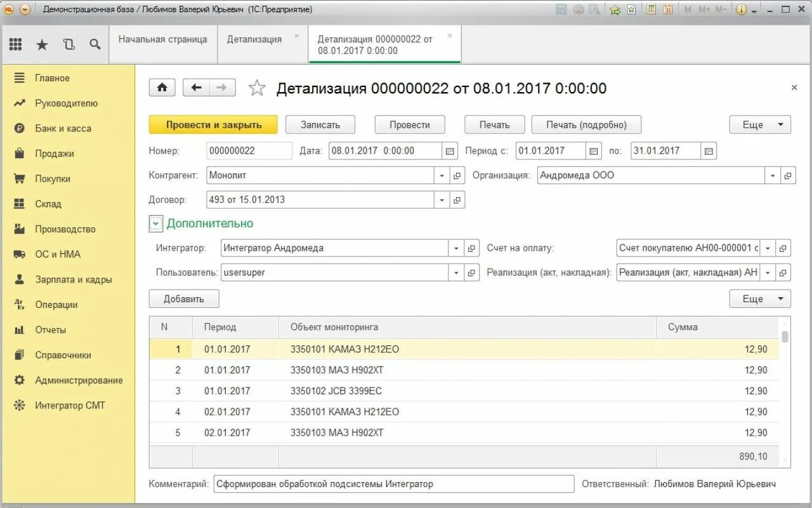Click the Комментарий input field

coord(394,484)
